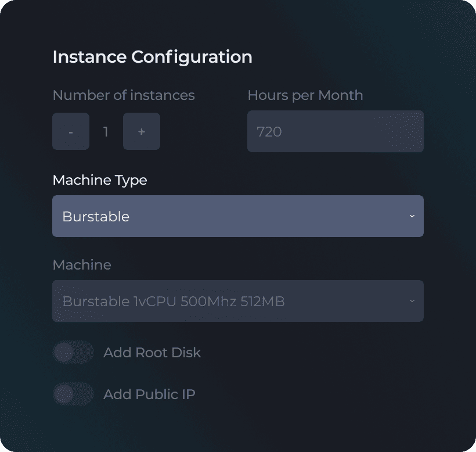Click the Hours per Month label
The image size is (476, 452).
coord(305,95)
